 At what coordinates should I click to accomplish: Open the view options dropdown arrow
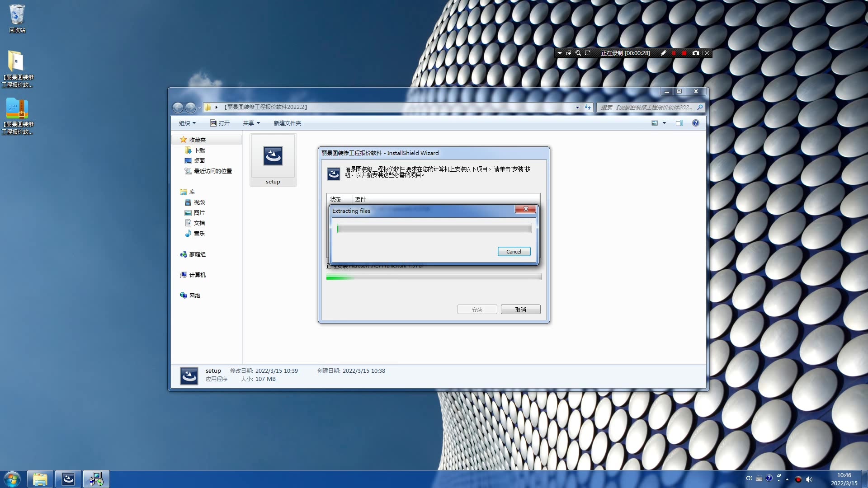click(x=664, y=123)
